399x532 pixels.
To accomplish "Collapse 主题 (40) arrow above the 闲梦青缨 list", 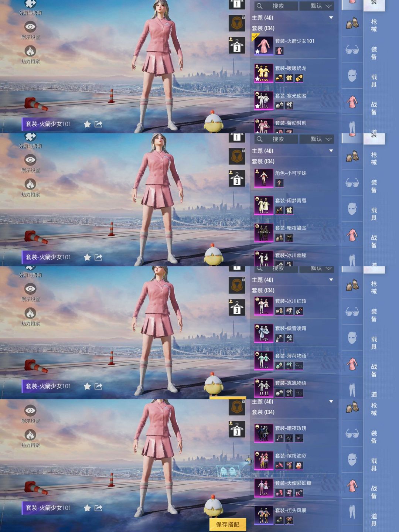I will [x=331, y=151].
